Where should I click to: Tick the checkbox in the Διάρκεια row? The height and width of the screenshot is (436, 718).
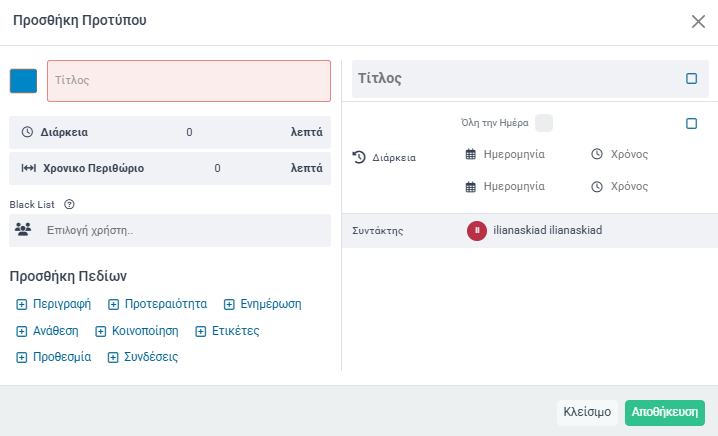click(x=691, y=123)
